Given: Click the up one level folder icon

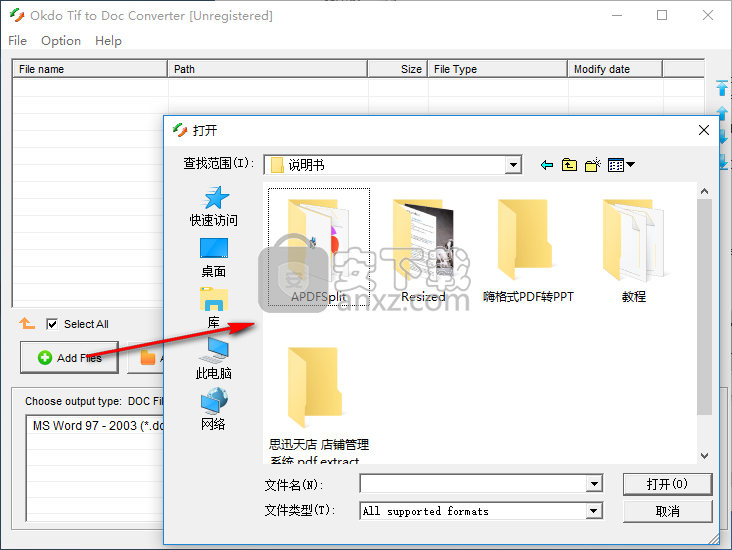Looking at the screenshot, I should pyautogui.click(x=569, y=165).
